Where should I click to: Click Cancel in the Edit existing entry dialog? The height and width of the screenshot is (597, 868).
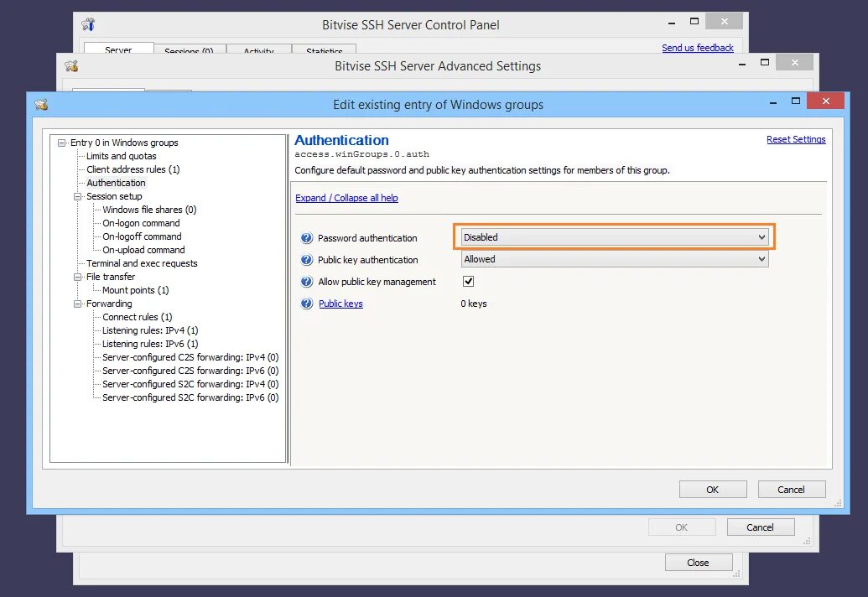[x=791, y=490]
